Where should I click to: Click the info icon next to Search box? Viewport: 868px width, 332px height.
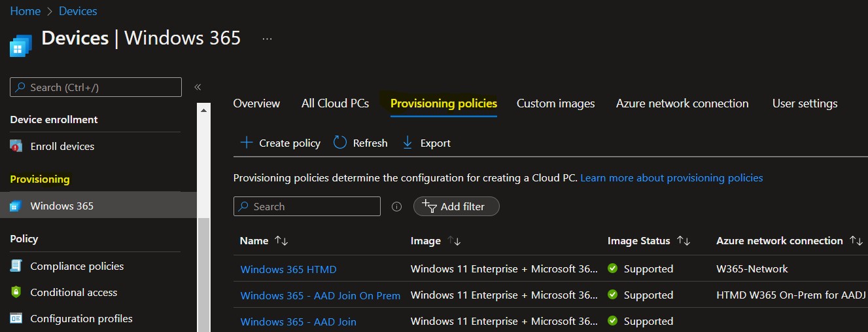point(396,206)
